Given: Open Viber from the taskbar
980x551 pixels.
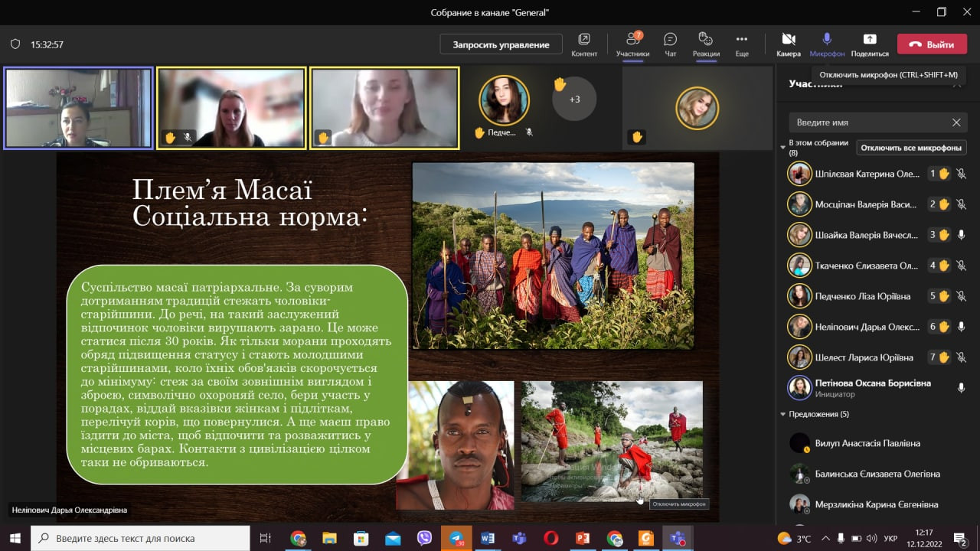Looking at the screenshot, I should 424,538.
